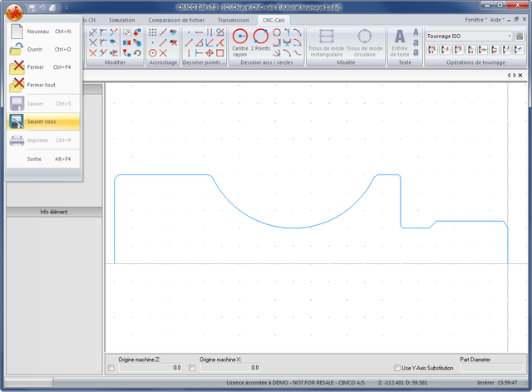Select the parallel vertical lines tool

[209, 32]
